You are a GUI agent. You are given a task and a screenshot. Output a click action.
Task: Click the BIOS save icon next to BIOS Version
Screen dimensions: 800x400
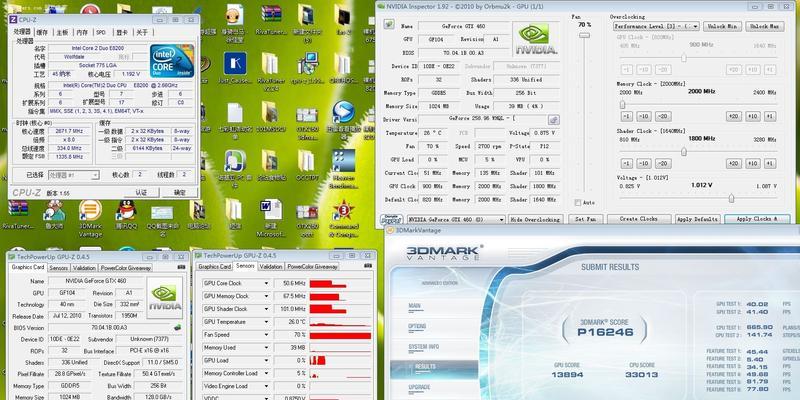tap(177, 328)
